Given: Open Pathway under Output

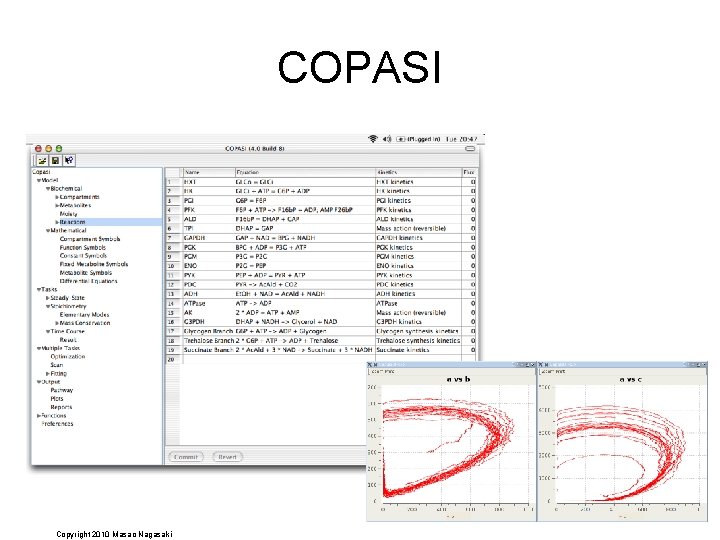Looking at the screenshot, I should [x=62, y=390].
